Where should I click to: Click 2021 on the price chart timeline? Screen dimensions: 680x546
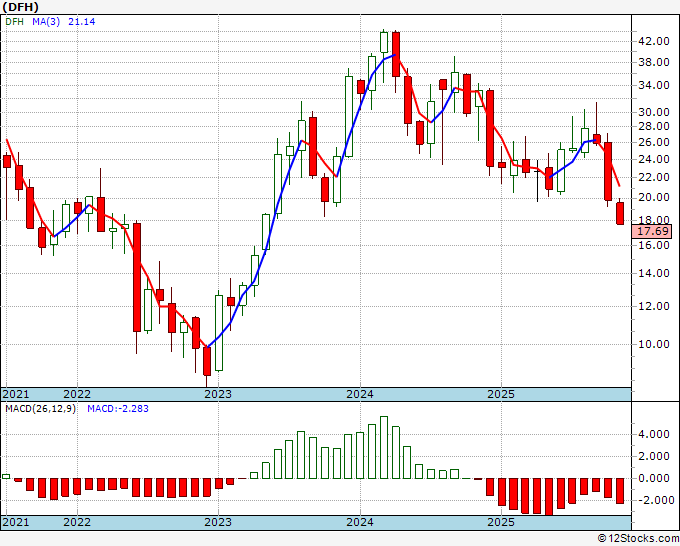(x=16, y=394)
